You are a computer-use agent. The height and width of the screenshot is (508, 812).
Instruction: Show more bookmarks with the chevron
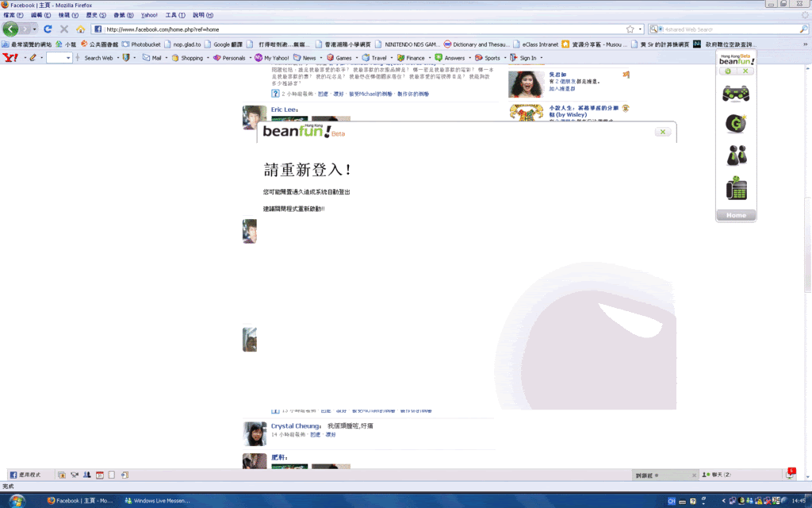(x=806, y=44)
